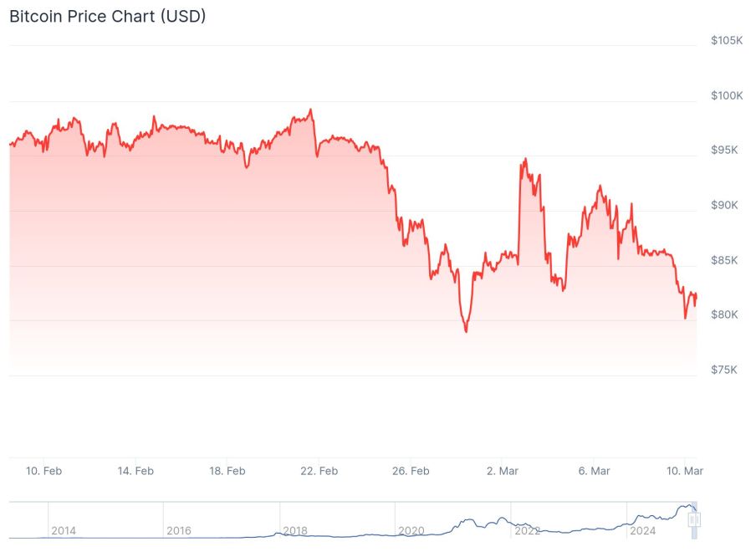Viewport: 756px width, 552px height.
Task: Click the 22. Feb date label
Action: (x=319, y=471)
